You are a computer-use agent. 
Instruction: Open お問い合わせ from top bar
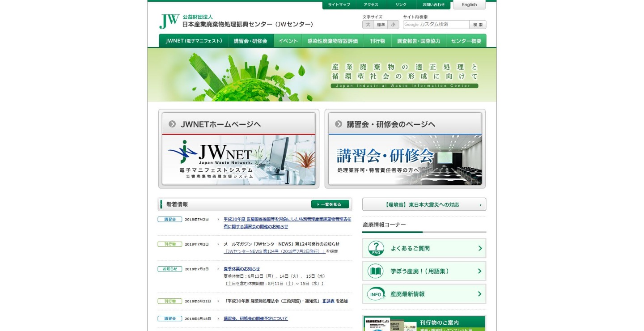click(x=434, y=5)
